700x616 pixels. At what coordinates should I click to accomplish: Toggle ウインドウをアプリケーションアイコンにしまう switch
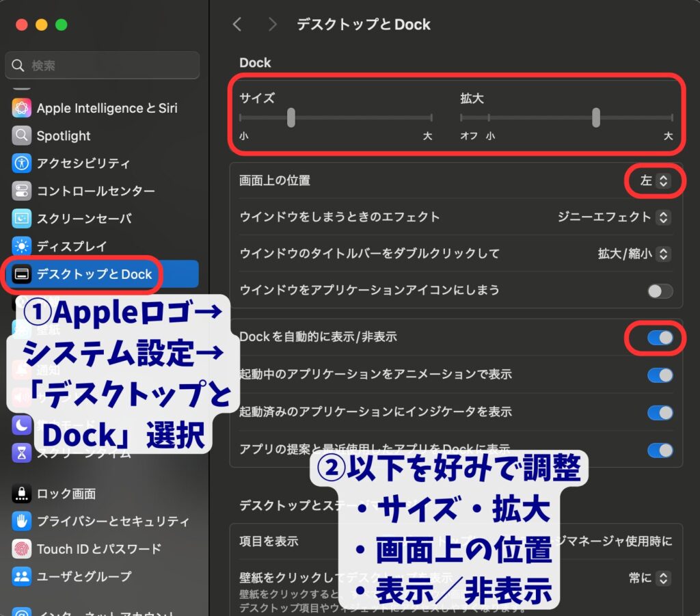click(660, 291)
